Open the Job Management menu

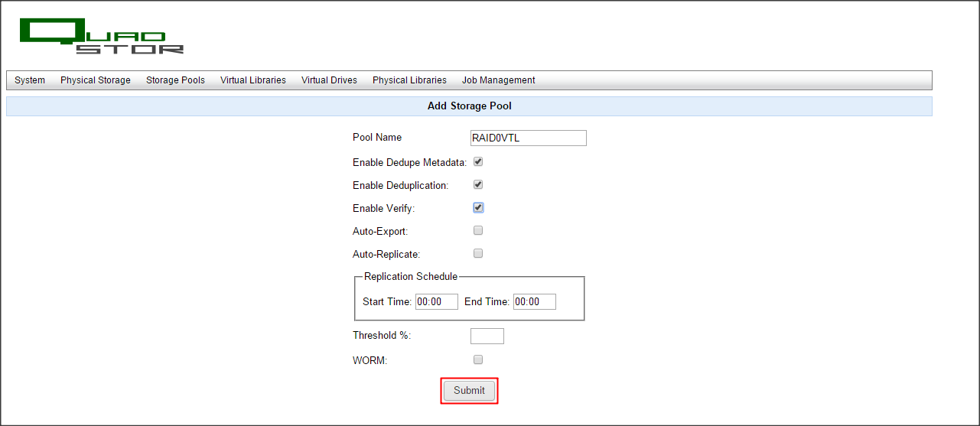pyautogui.click(x=498, y=80)
